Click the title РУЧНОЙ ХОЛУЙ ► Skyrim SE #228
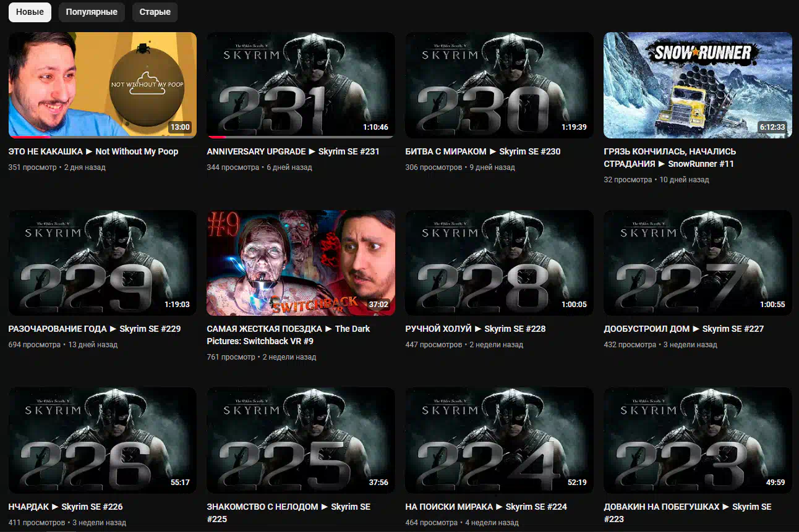 tap(476, 329)
